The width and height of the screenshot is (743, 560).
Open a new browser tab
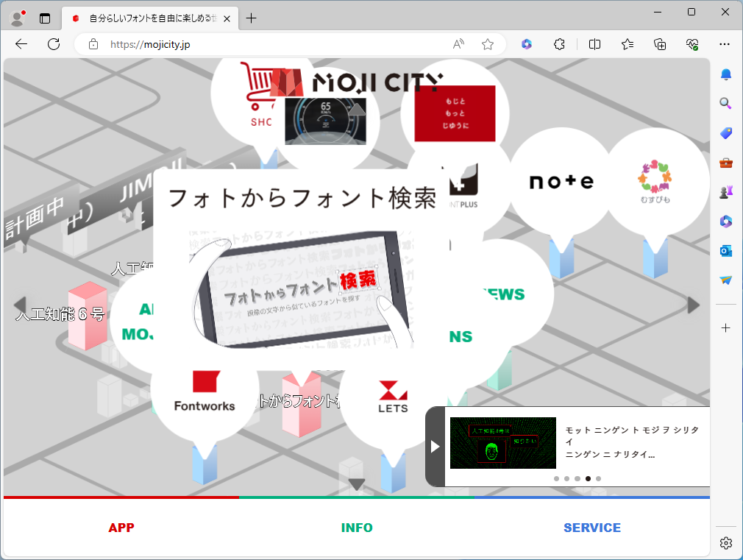[252, 16]
